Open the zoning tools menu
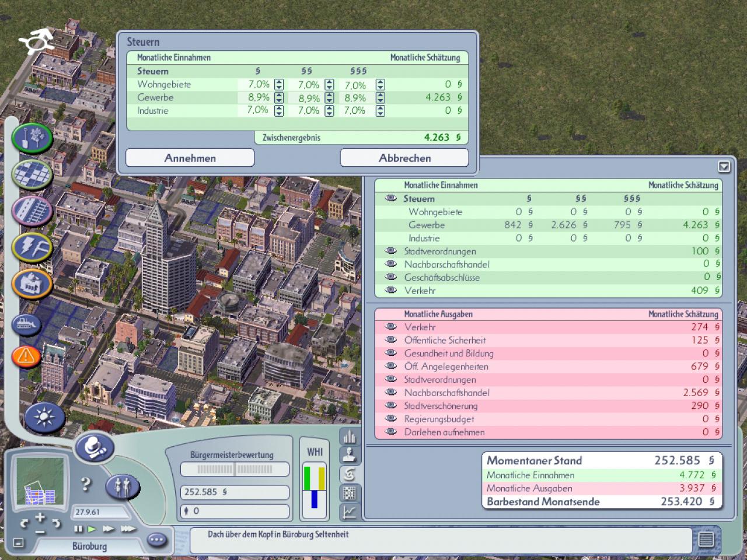Image resolution: width=747 pixels, height=560 pixels. [32, 174]
